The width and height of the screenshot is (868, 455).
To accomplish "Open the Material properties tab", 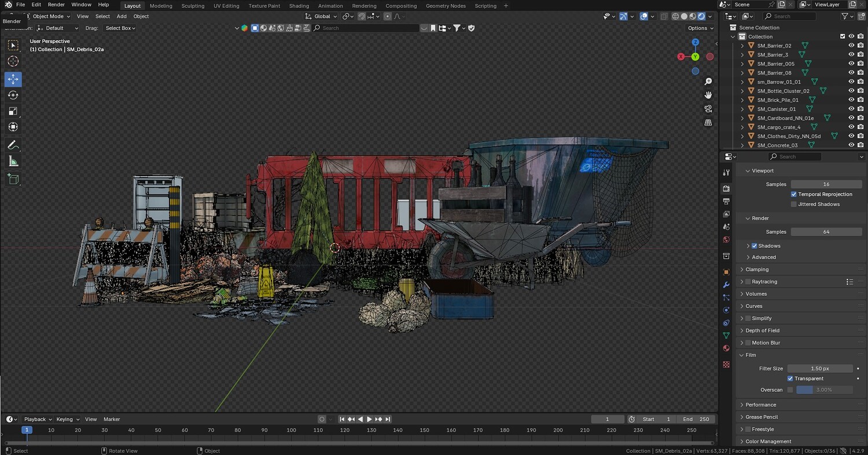I will (726, 348).
